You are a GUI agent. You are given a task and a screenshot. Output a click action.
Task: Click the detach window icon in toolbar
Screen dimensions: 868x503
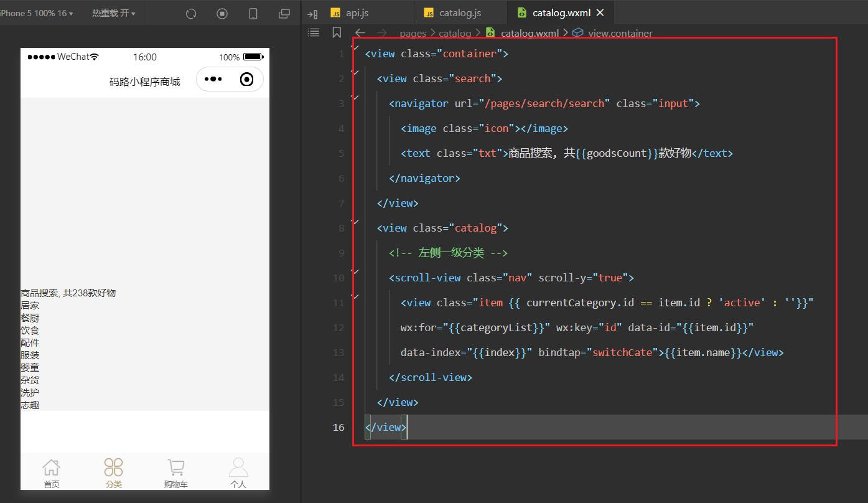pyautogui.click(x=284, y=13)
